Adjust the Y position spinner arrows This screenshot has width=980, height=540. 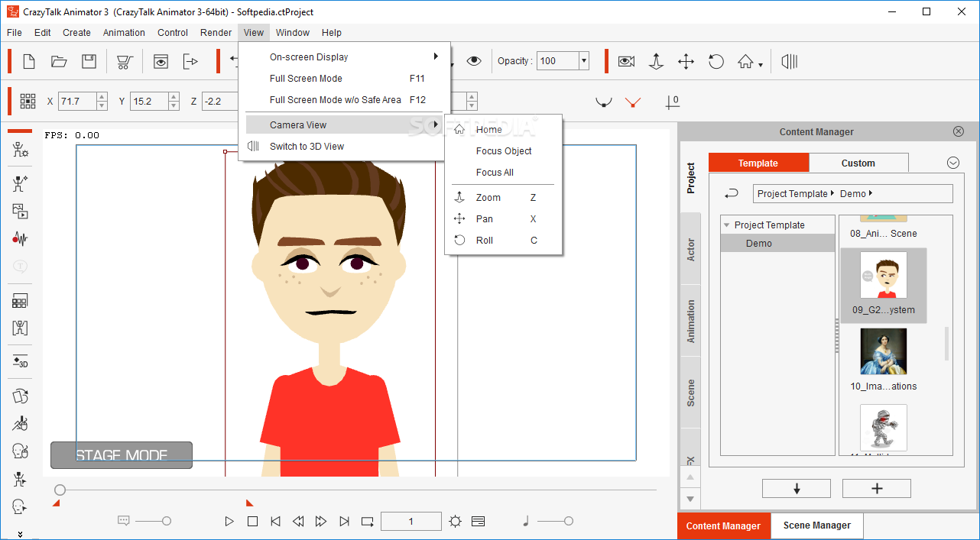(174, 101)
